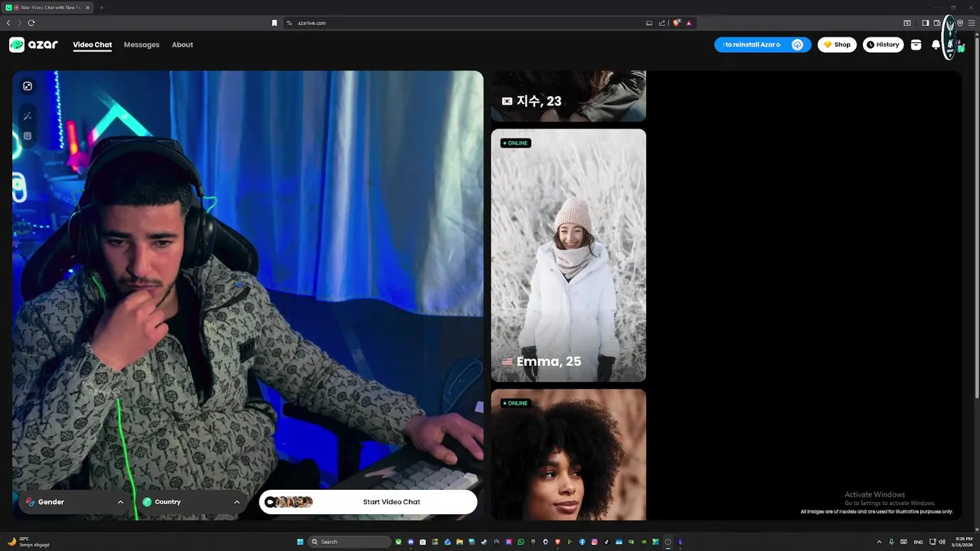Open Emma, 25 profile card

click(568, 255)
